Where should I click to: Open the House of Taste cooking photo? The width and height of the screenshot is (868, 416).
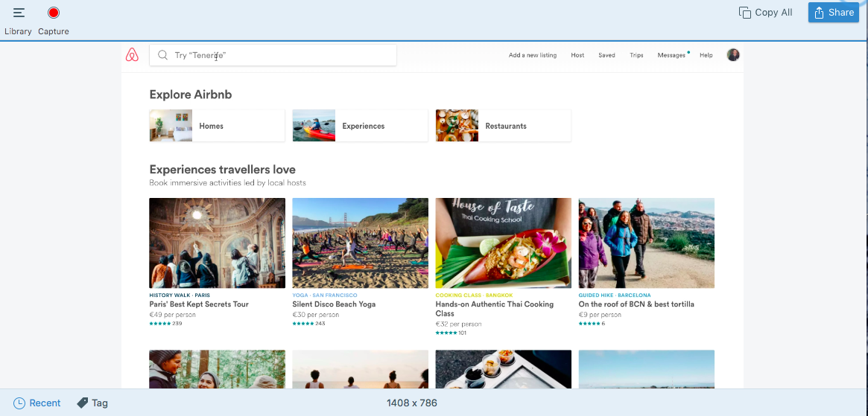coord(503,243)
